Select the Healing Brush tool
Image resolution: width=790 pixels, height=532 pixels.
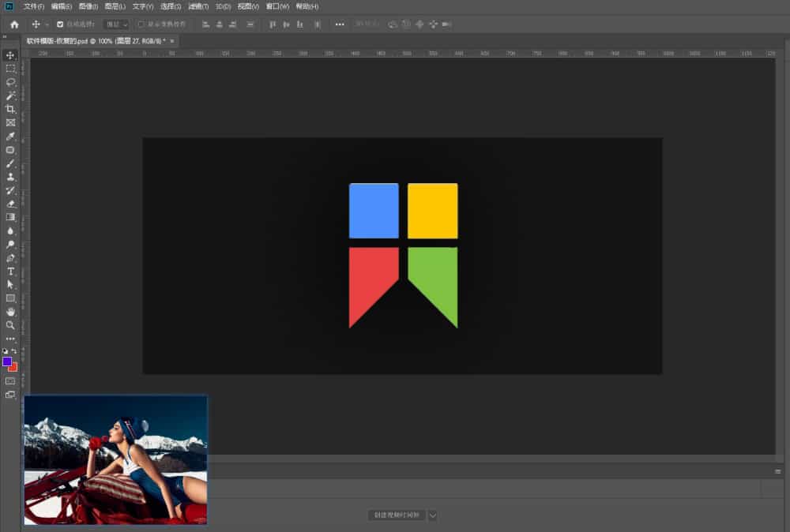[x=10, y=150]
